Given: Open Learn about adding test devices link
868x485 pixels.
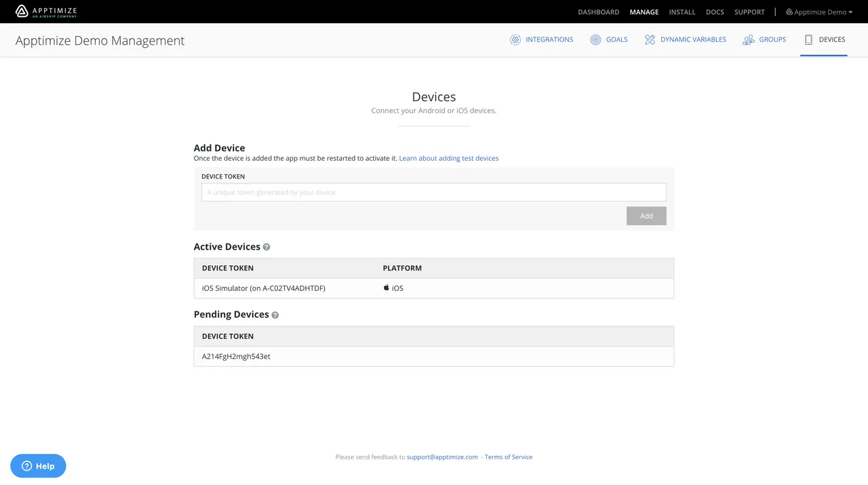Looking at the screenshot, I should 449,158.
